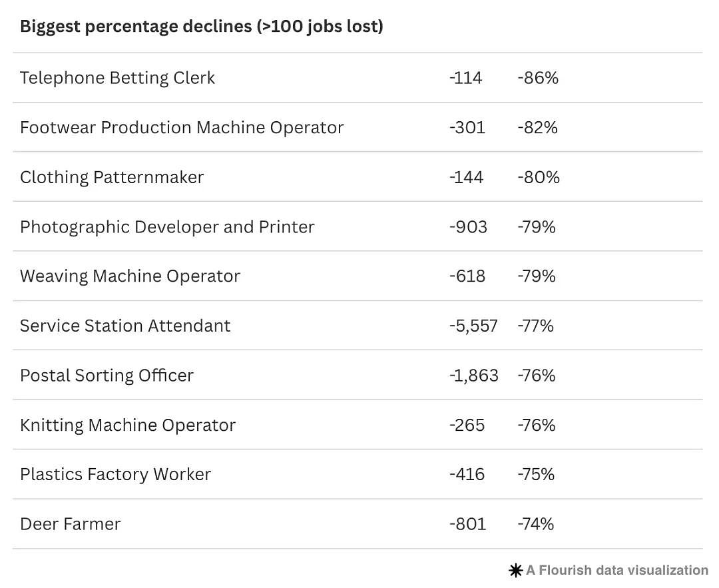Select the Plastics Factory Worker row
Screen dimensions: 719x588
(x=358, y=474)
